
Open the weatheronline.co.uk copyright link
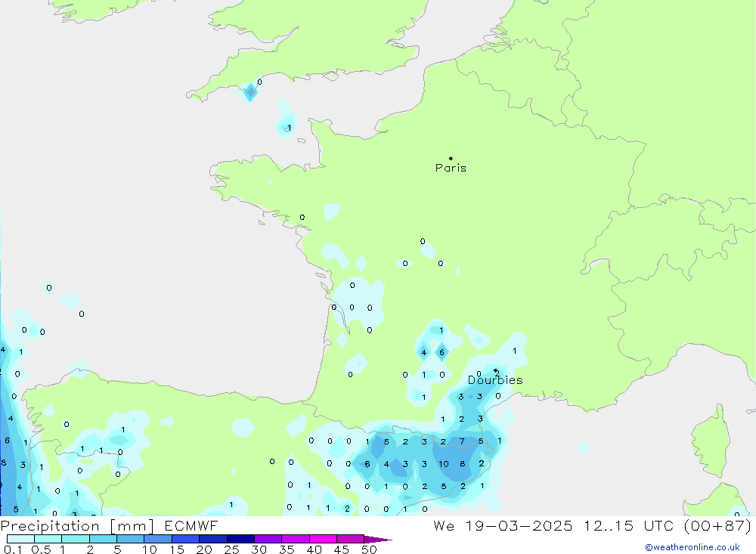(x=692, y=547)
